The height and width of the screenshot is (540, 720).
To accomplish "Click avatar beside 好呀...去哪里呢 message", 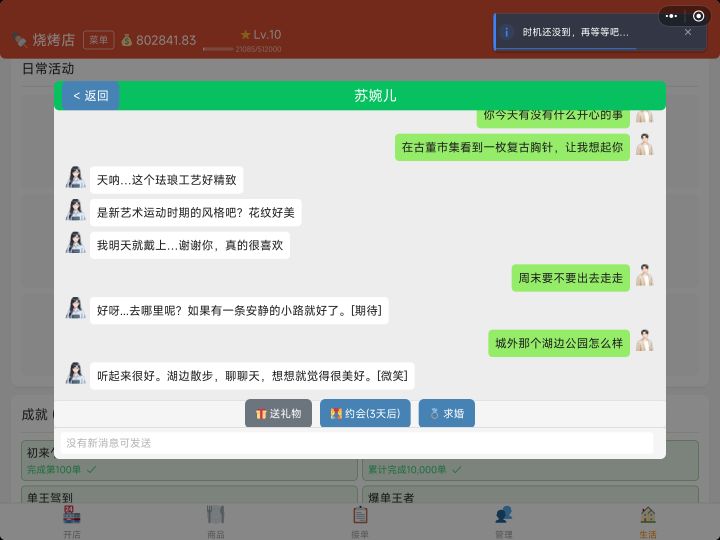I will click(75, 308).
